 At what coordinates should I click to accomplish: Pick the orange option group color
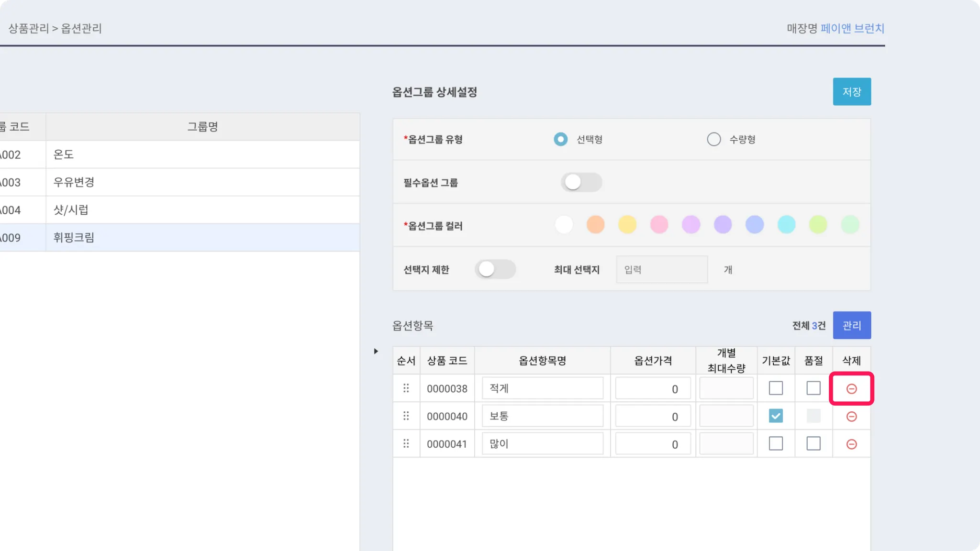595,225
